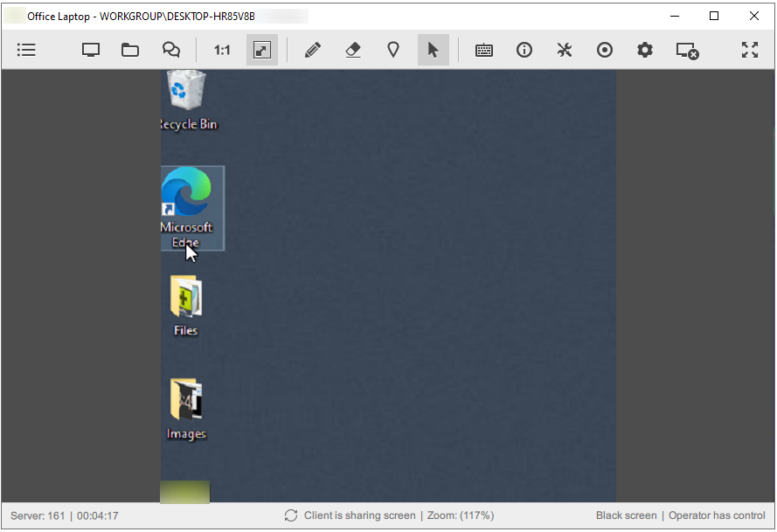This screenshot has width=777, height=532.
Task: Open the virtual keyboard sender
Action: point(484,50)
